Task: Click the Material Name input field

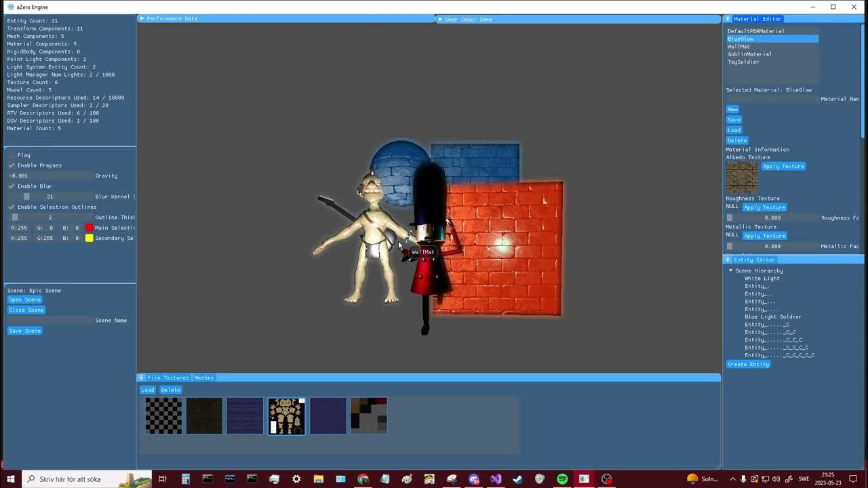Action: (x=772, y=99)
